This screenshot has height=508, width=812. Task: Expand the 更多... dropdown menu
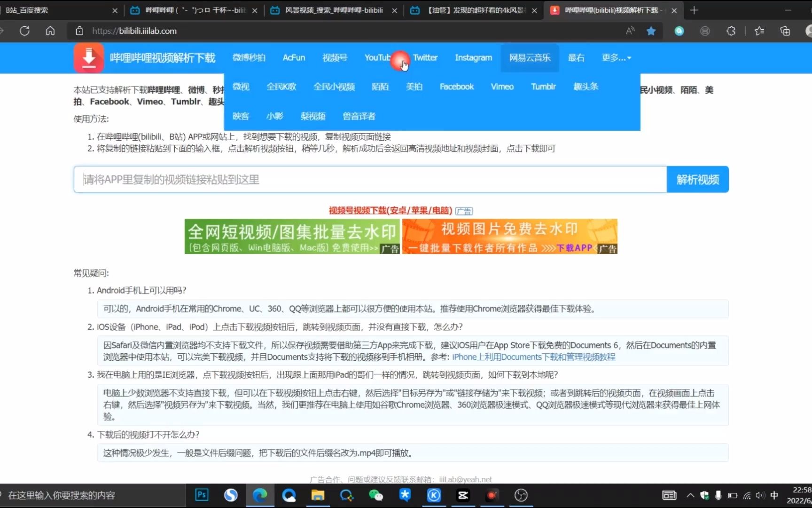(617, 58)
